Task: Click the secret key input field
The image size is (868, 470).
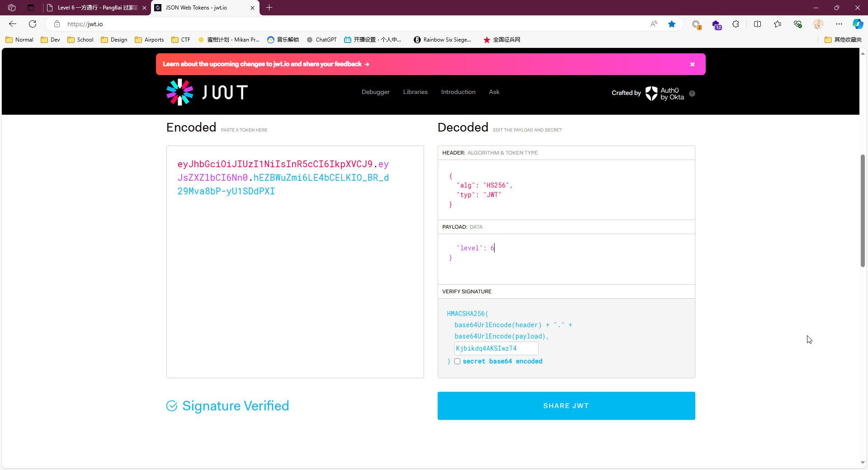Action: [496, 348]
